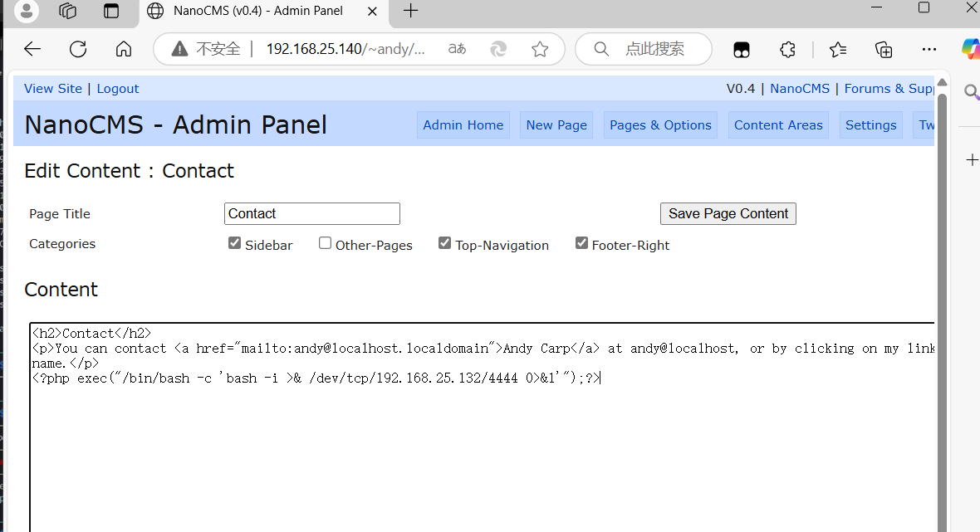
Task: Open Pages & Options
Action: [660, 124]
